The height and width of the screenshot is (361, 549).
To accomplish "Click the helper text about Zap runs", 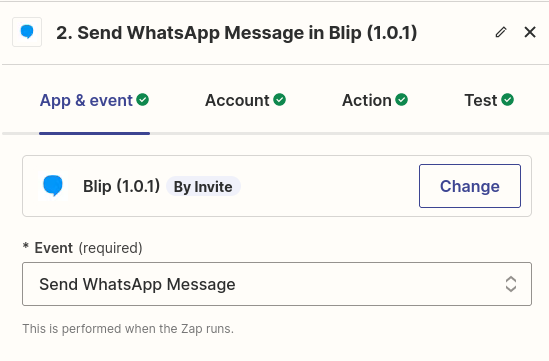I will [128, 329].
